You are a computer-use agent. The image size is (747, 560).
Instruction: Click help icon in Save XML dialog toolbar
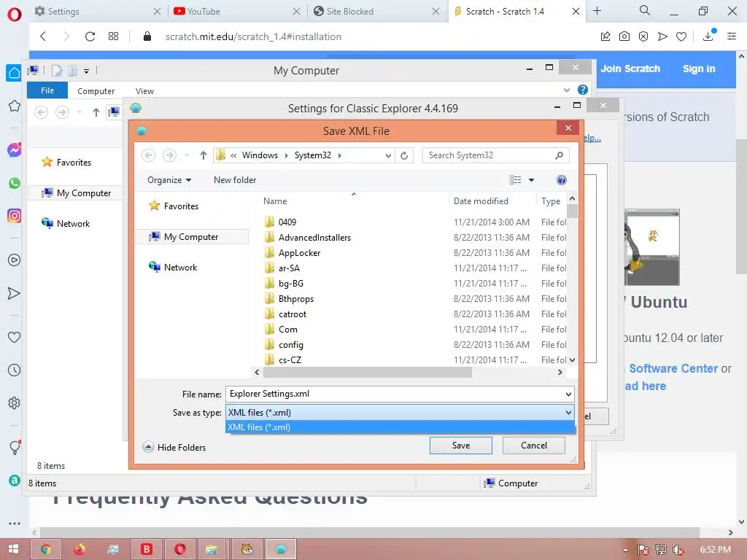[562, 180]
